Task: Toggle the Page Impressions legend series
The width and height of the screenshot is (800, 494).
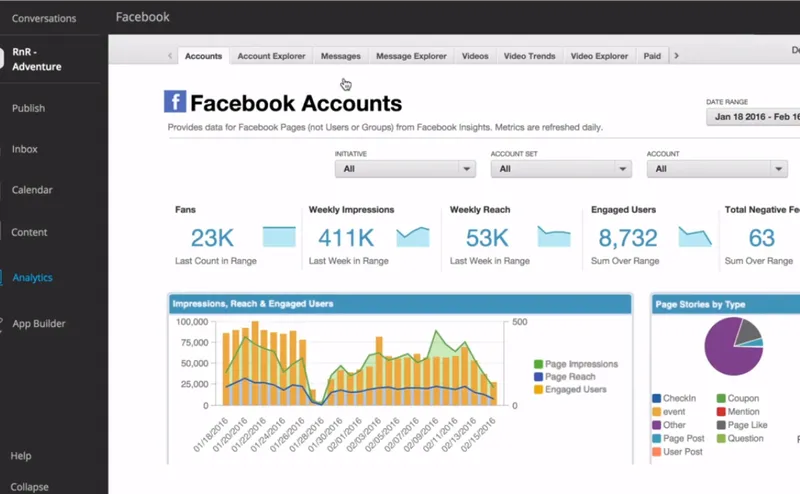Action: 576,364
